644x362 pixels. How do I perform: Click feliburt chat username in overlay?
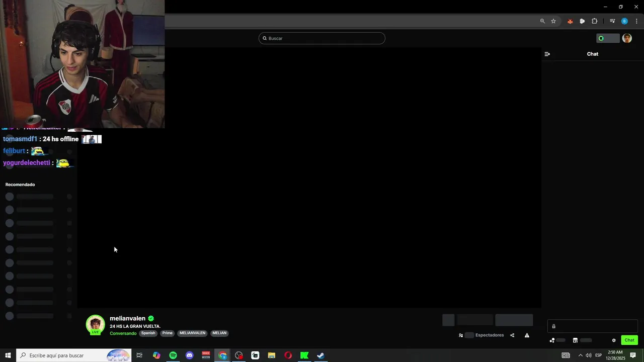(14, 151)
